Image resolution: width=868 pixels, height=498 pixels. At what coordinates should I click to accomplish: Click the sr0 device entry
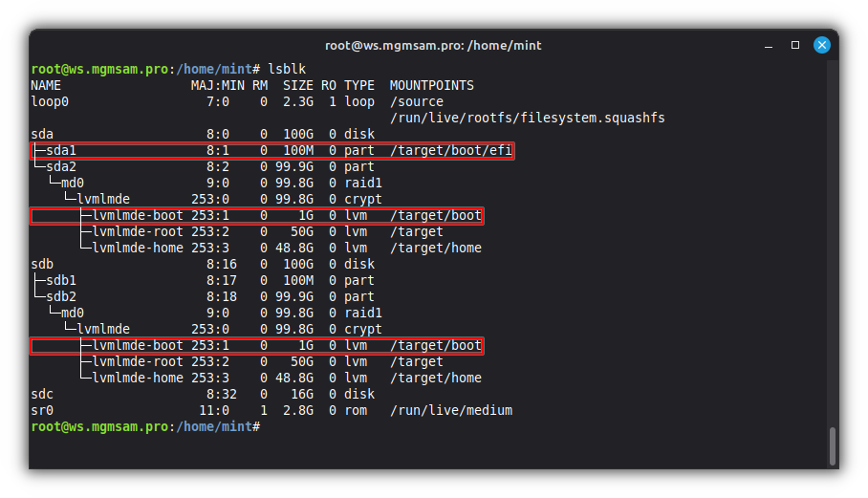pos(43,410)
